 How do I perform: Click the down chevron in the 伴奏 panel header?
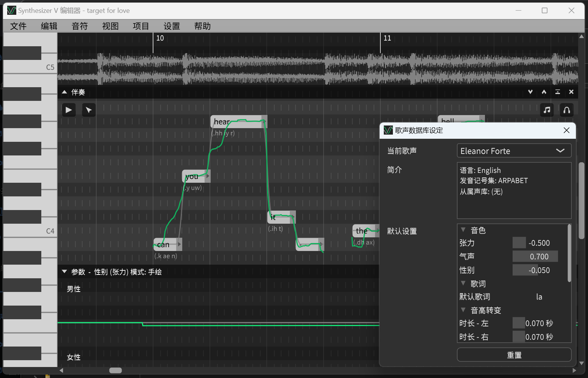click(x=530, y=92)
